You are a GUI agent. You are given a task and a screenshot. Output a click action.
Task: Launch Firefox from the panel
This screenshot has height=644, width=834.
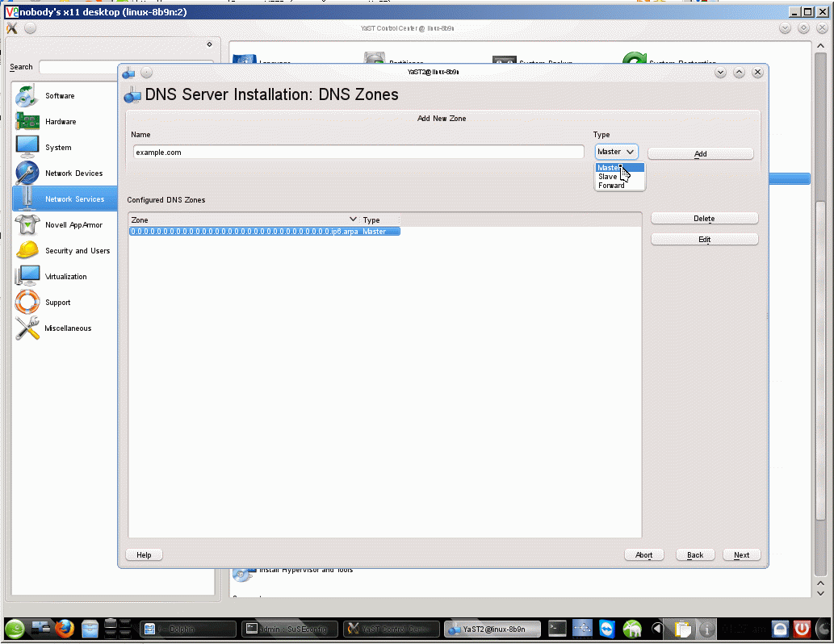point(65,629)
